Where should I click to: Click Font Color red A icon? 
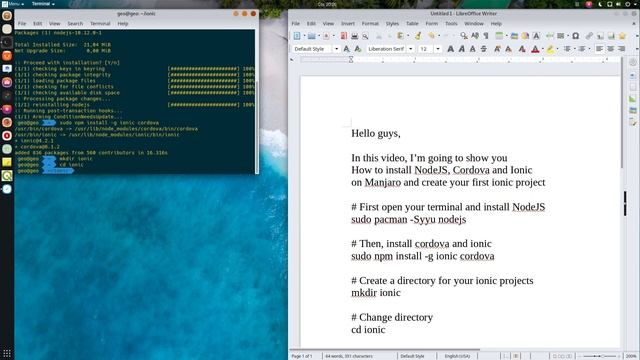click(x=535, y=49)
